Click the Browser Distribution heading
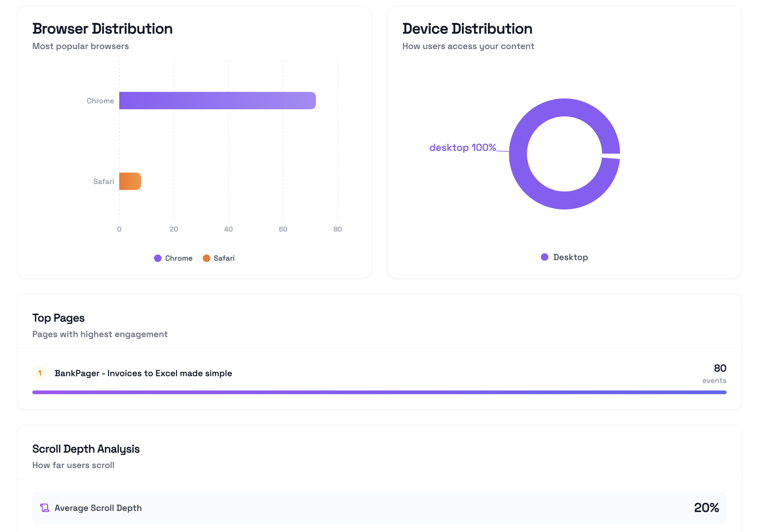The width and height of the screenshot is (762, 532). tap(102, 29)
